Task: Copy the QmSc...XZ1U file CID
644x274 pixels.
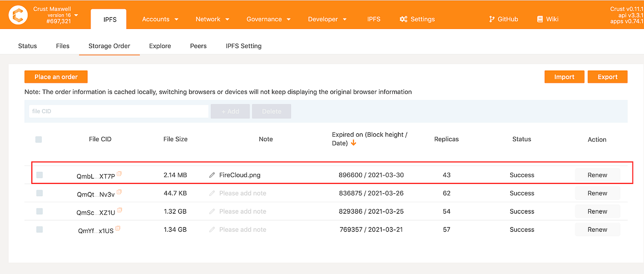Action: click(119, 210)
